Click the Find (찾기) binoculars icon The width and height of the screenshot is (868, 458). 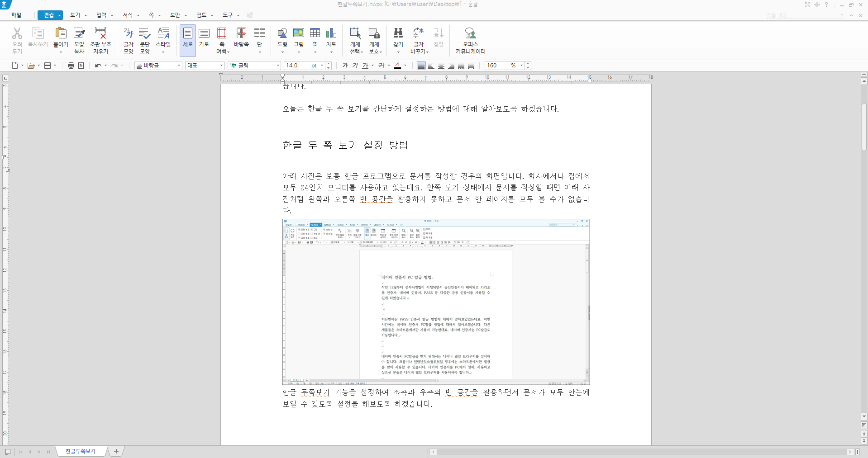[x=398, y=33]
